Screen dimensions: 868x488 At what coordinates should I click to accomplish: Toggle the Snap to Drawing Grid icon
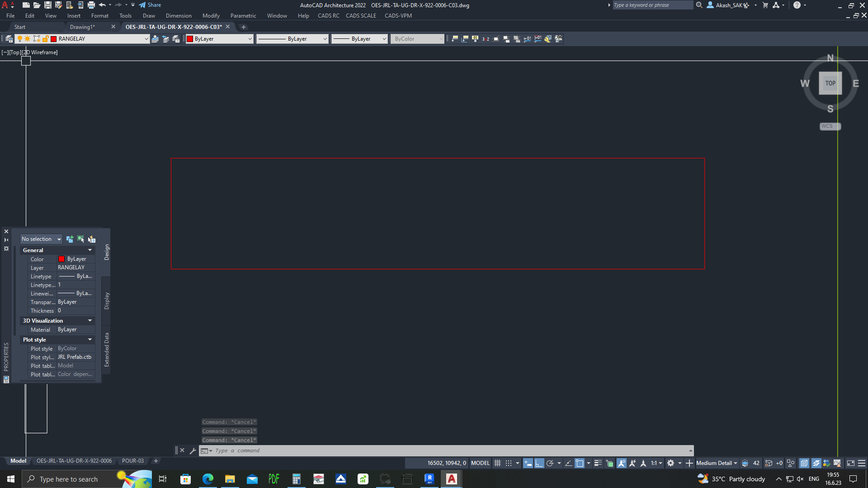[x=508, y=463]
